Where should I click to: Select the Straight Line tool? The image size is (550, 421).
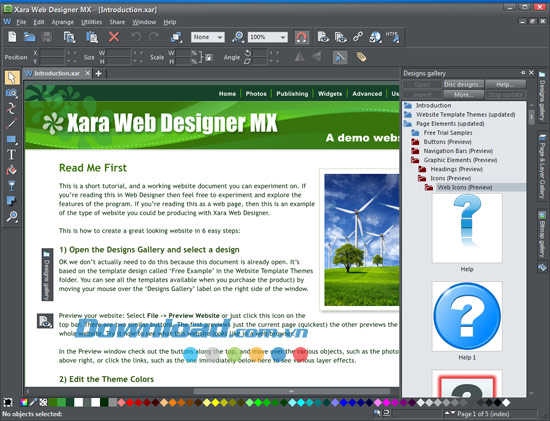[x=12, y=123]
